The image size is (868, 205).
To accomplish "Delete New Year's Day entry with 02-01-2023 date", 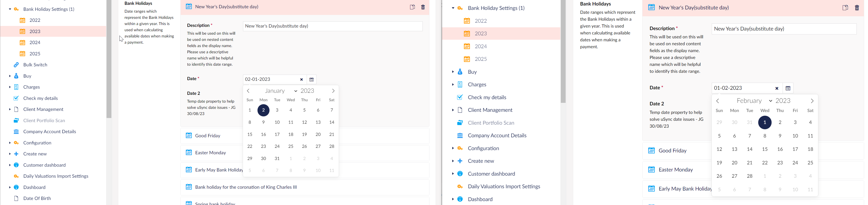I will 423,7.
